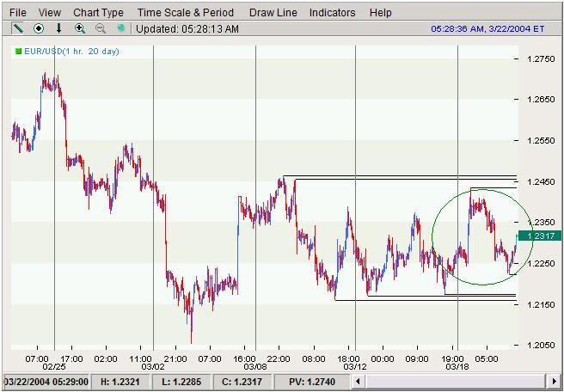Click the 09:00 time axis label
The image size is (564, 392).
coord(417,359)
